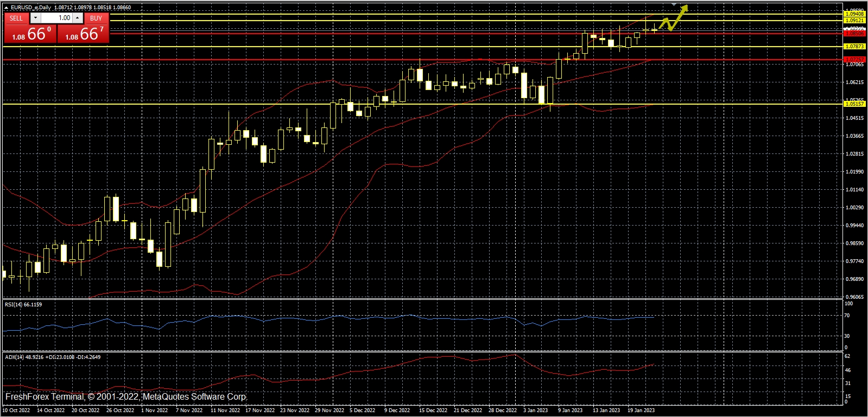Select the 1.07873 yellow price label
Image resolution: width=868 pixels, height=417 pixels.
854,47
